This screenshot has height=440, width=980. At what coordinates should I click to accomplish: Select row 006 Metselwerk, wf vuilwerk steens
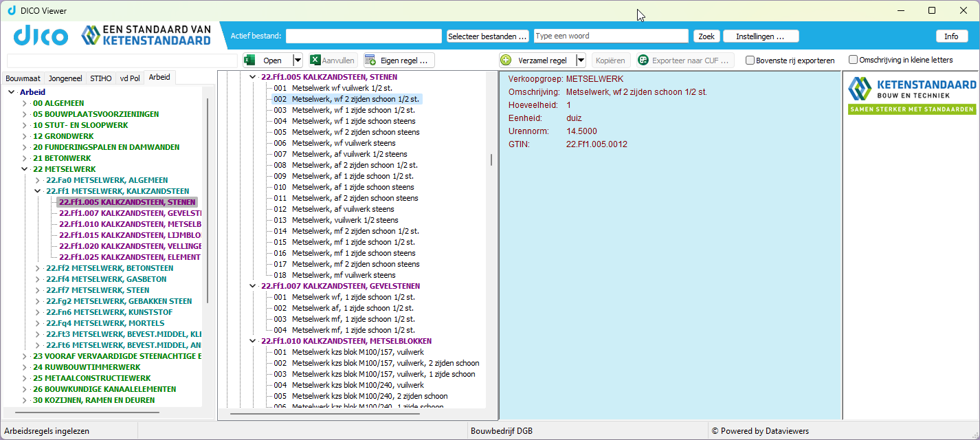coord(335,143)
